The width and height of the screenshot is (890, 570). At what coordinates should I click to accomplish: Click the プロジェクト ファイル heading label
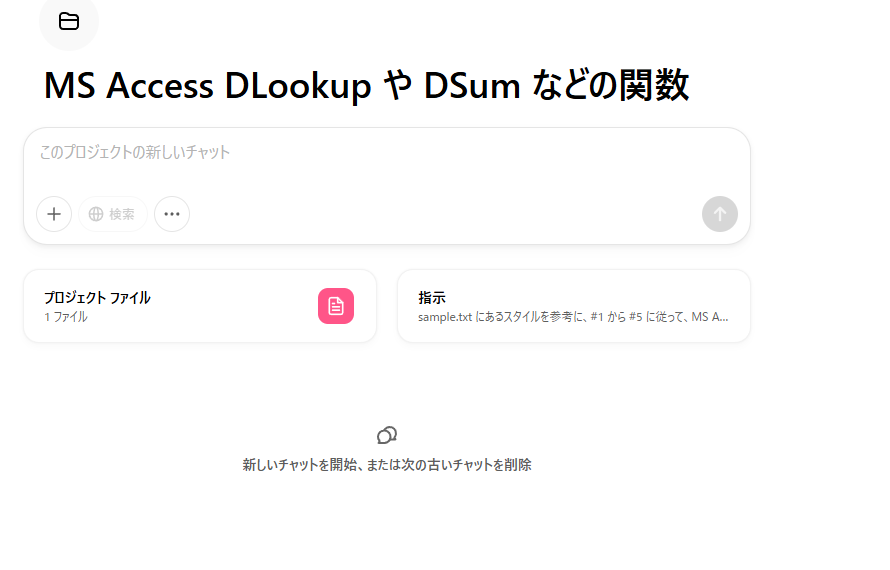(x=97, y=297)
